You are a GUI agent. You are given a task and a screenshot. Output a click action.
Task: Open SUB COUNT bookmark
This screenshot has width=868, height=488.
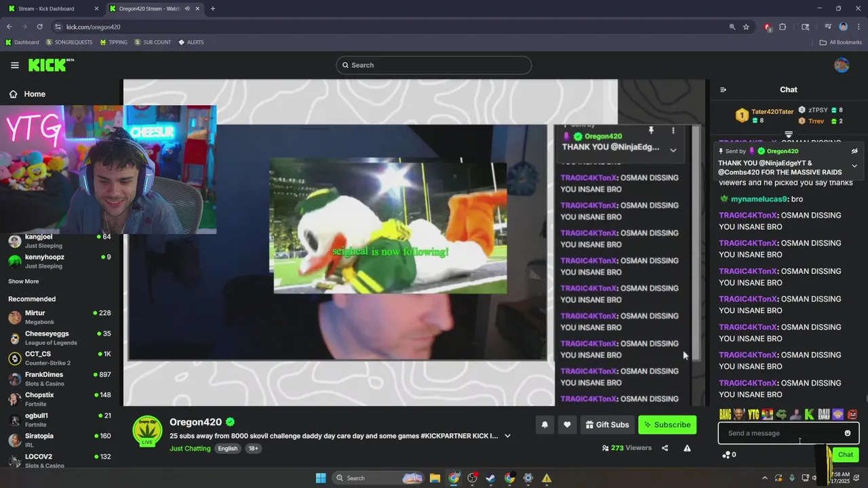pyautogui.click(x=153, y=42)
